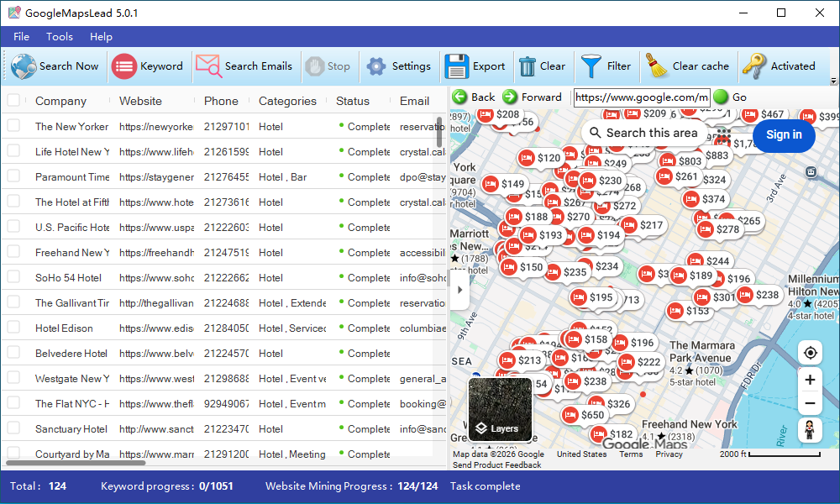
Task: Open the File menu
Action: pos(22,36)
